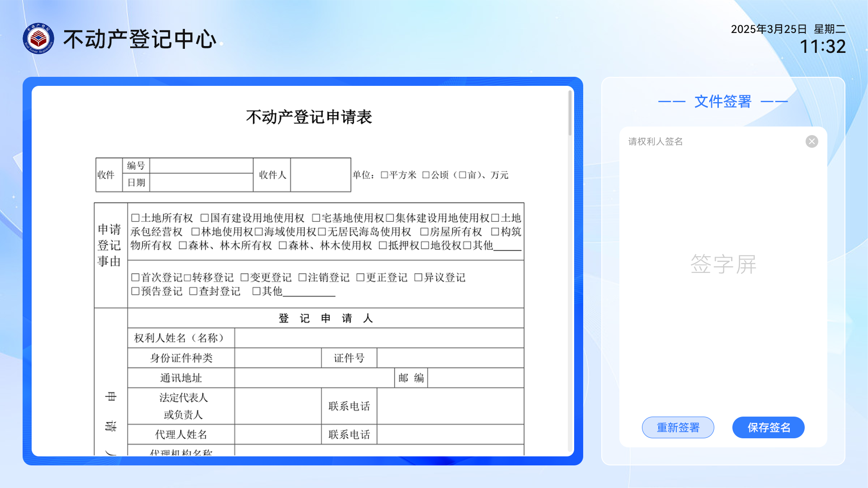Tick the 更正登记 checkbox
The width and height of the screenshot is (868, 488).
pyautogui.click(x=360, y=277)
